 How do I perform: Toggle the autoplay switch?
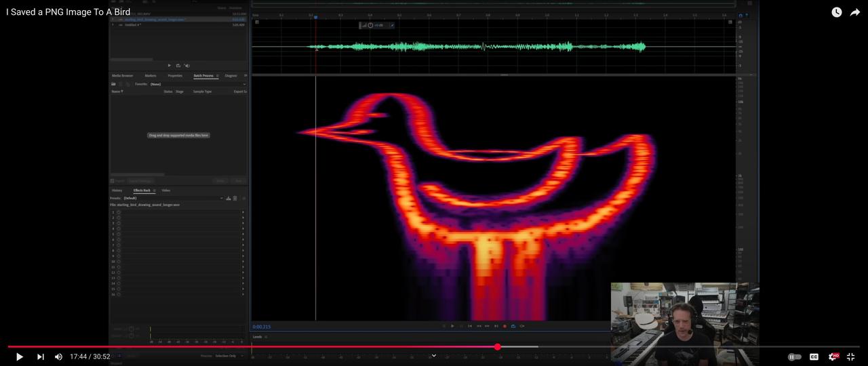click(794, 357)
